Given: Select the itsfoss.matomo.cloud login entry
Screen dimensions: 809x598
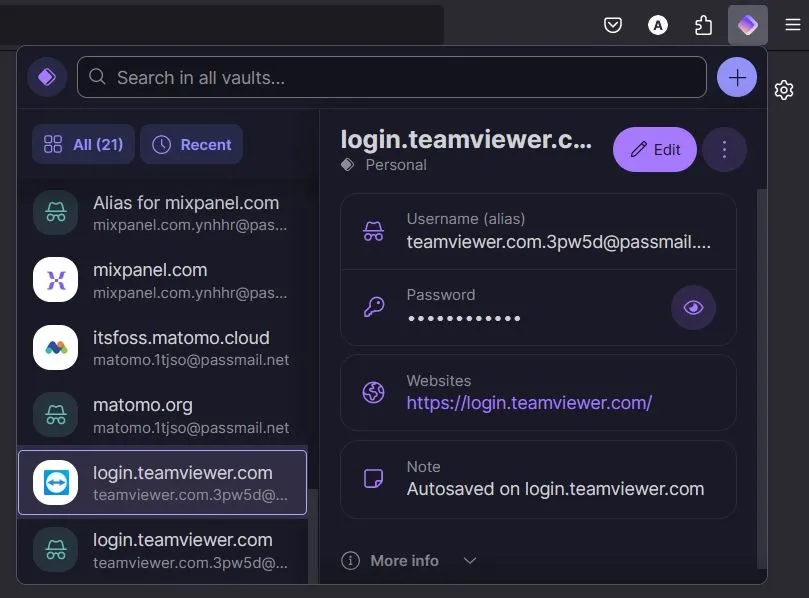Looking at the screenshot, I should [162, 348].
